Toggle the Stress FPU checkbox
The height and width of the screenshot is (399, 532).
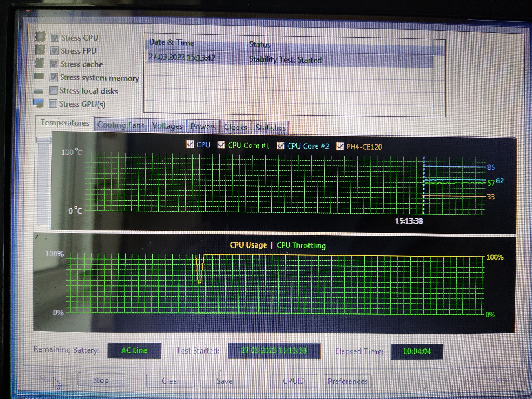(x=54, y=51)
